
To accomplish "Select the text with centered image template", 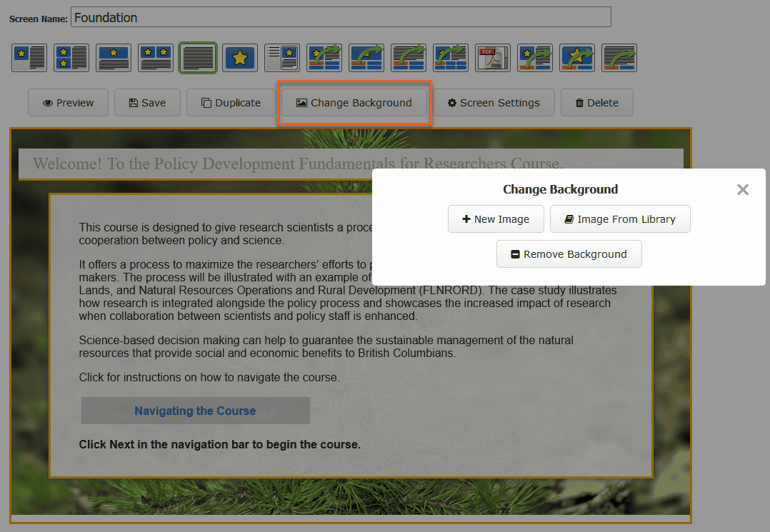I will pyautogui.click(x=114, y=58).
